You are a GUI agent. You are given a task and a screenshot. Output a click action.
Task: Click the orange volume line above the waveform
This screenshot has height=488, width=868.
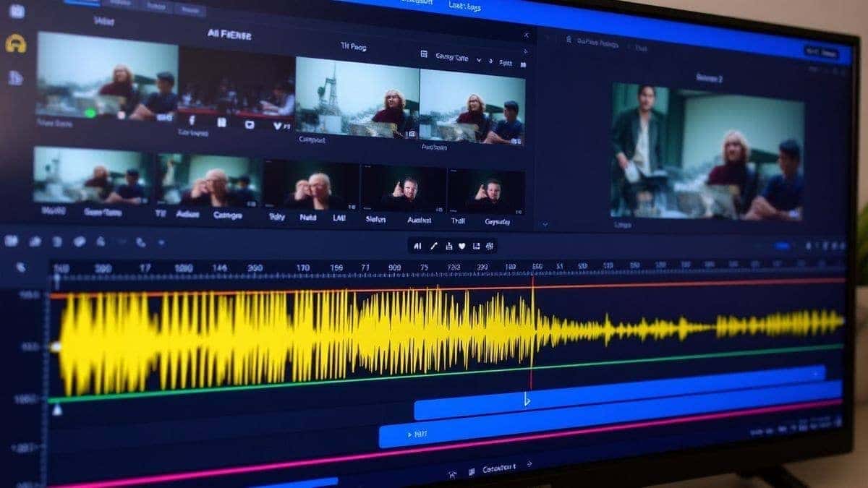[446, 288]
